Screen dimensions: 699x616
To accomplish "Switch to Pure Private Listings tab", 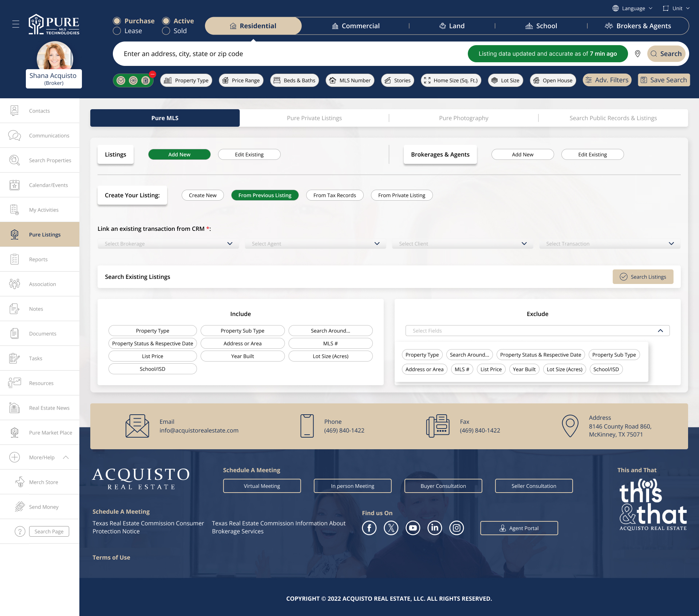I will pyautogui.click(x=314, y=118).
